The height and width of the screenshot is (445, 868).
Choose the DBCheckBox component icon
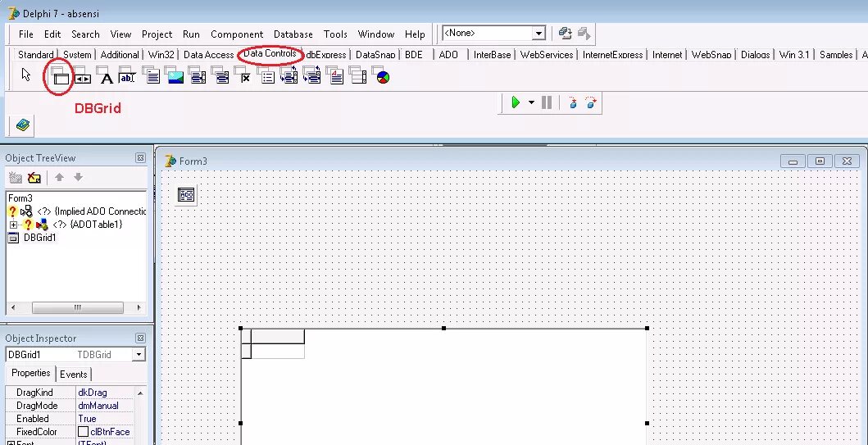(243, 76)
